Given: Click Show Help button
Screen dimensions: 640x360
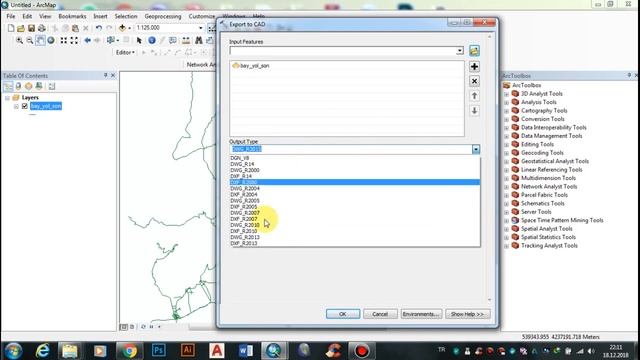Looking at the screenshot, I should [467, 314].
